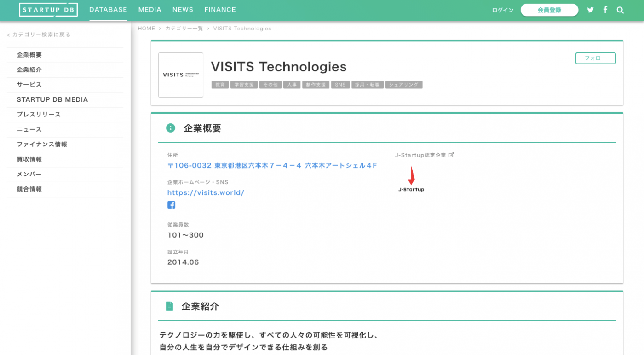Click the カテゴリー一覧 breadcrumb
644x355 pixels.
[x=184, y=29]
